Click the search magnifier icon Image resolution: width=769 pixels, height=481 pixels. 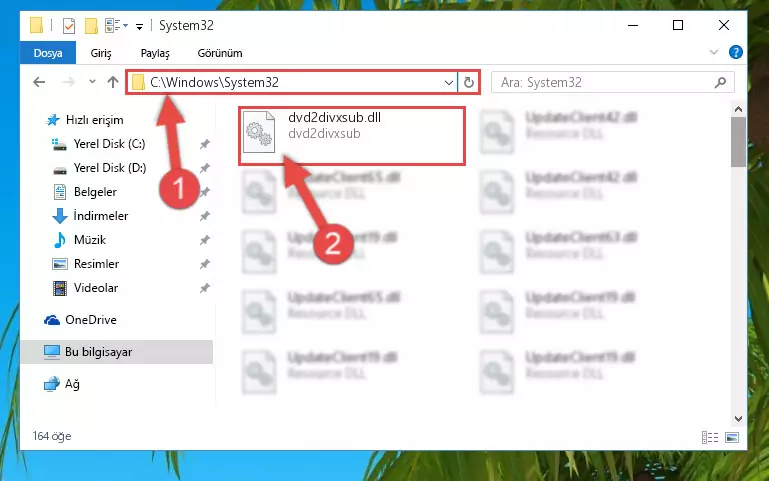point(720,82)
